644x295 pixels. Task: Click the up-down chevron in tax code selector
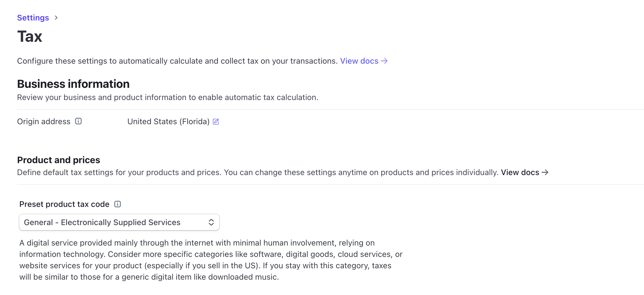coord(211,222)
